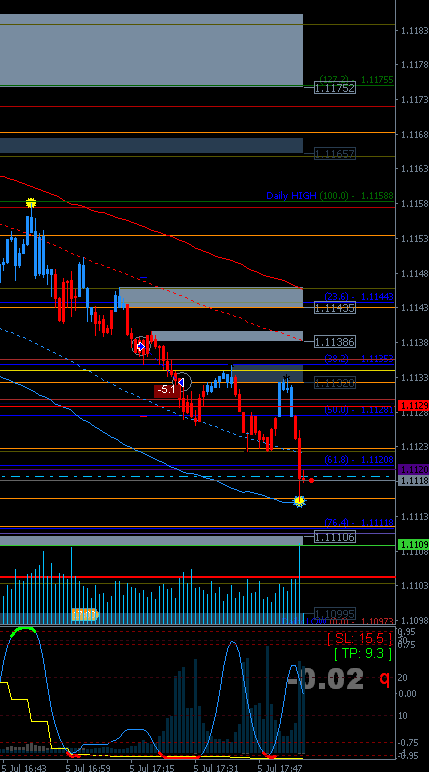The width and height of the screenshot is (429, 772).
Task: Click the Low (0.0) 1.10973 Fibonacci label
Action: click(x=350, y=621)
